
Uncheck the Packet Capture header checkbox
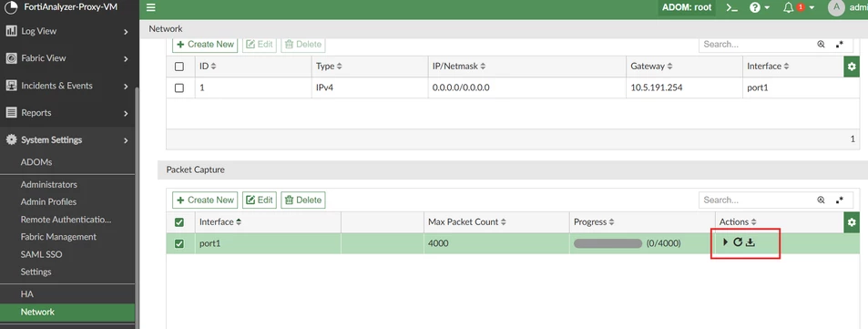[x=179, y=222]
